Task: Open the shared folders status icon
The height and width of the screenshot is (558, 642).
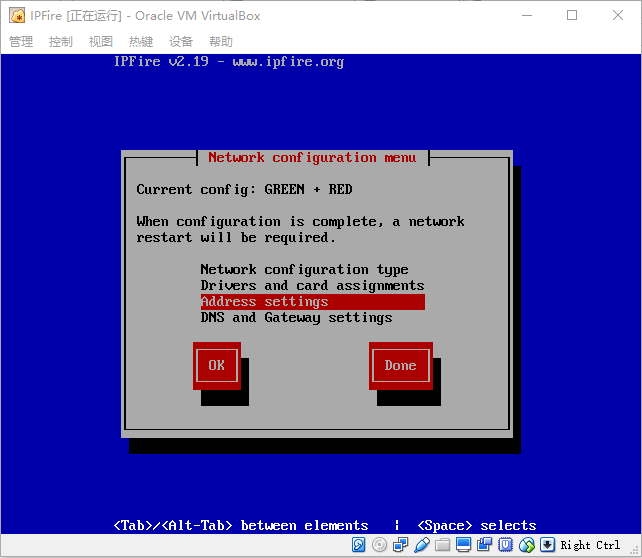Action: pyautogui.click(x=442, y=545)
